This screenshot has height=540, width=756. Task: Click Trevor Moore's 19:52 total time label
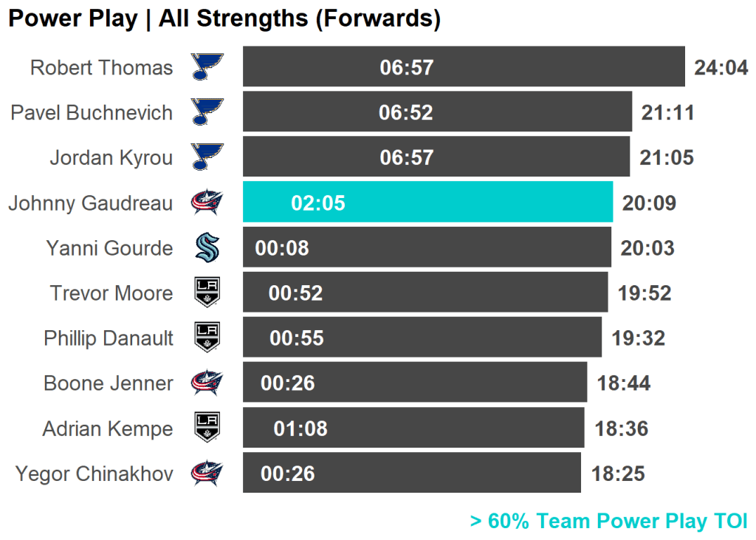tap(645, 293)
